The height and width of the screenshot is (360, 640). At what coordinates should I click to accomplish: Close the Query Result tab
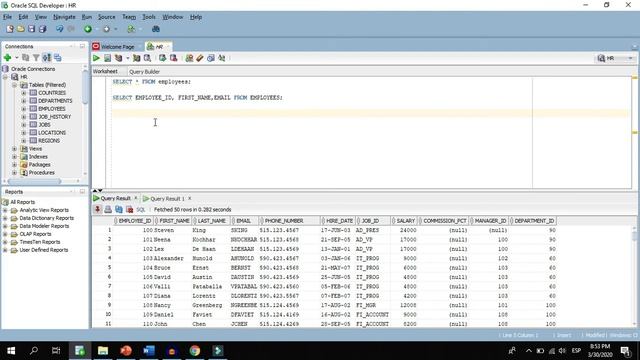[136, 198]
